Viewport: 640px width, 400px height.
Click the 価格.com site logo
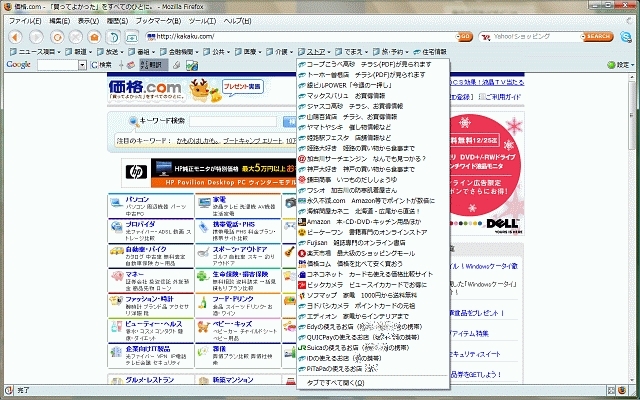(145, 90)
